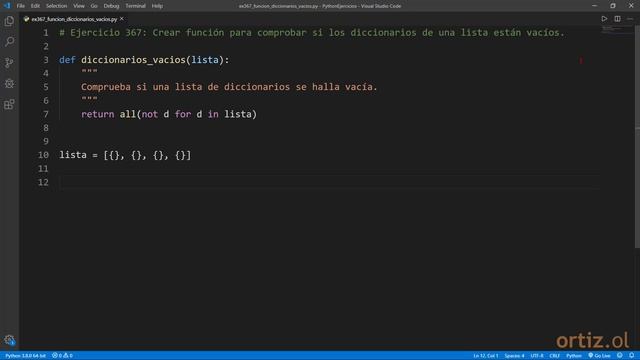
Task: Close the ex367_funcion_diccionarios_vacios.py tab
Action: click(122, 19)
